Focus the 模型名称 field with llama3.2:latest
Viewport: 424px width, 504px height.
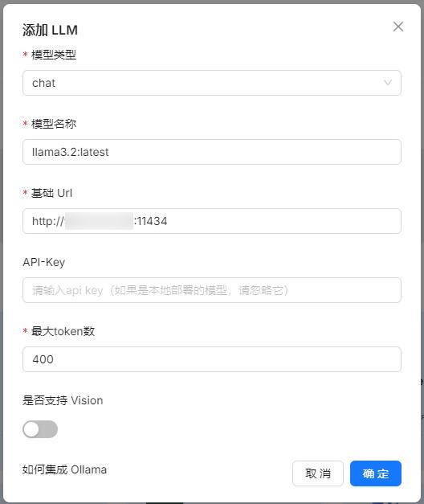pos(212,152)
